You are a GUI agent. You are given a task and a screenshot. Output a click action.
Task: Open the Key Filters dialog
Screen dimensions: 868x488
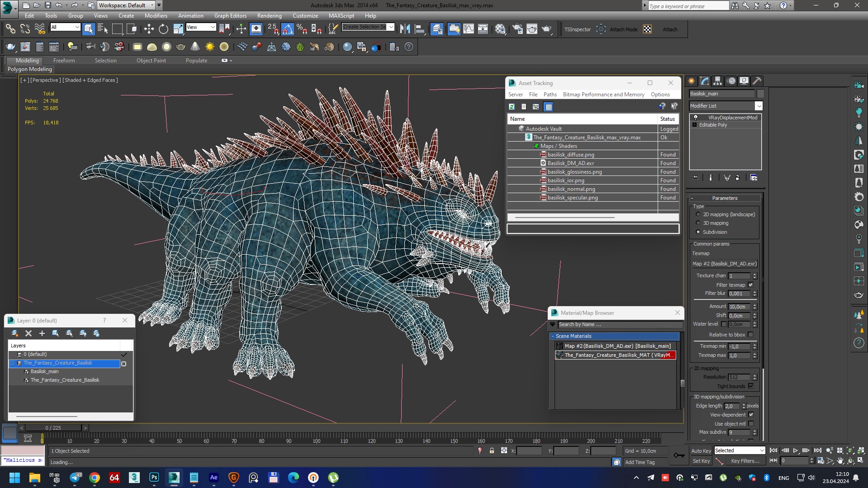pos(745,461)
